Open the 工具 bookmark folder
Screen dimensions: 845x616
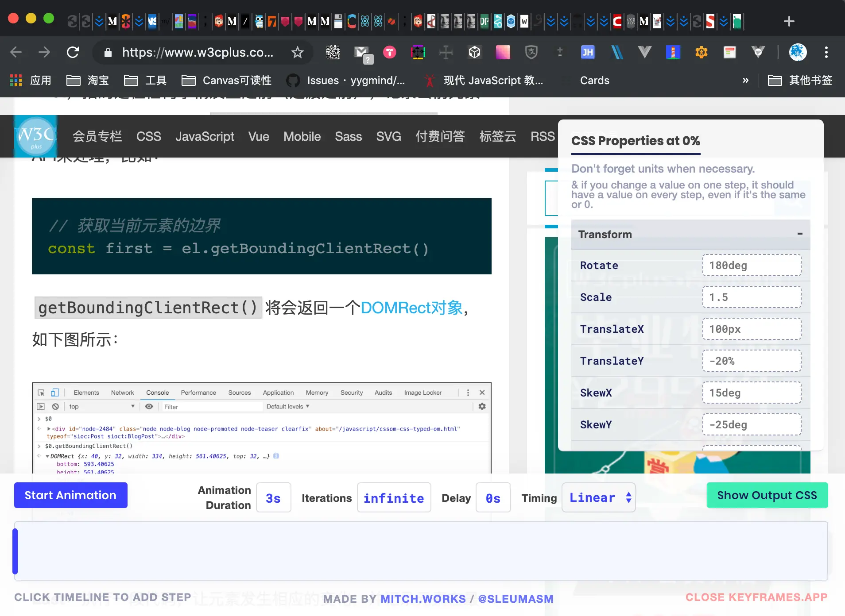pos(145,80)
